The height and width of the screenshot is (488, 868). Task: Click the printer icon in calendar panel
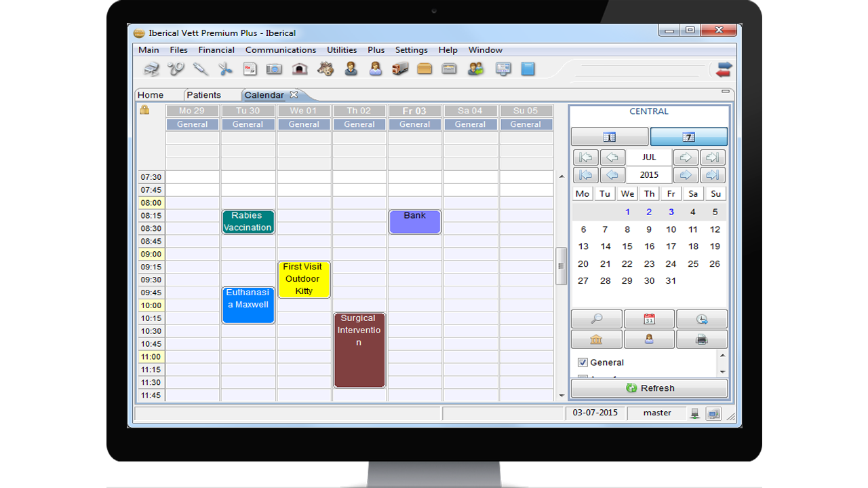click(x=701, y=339)
